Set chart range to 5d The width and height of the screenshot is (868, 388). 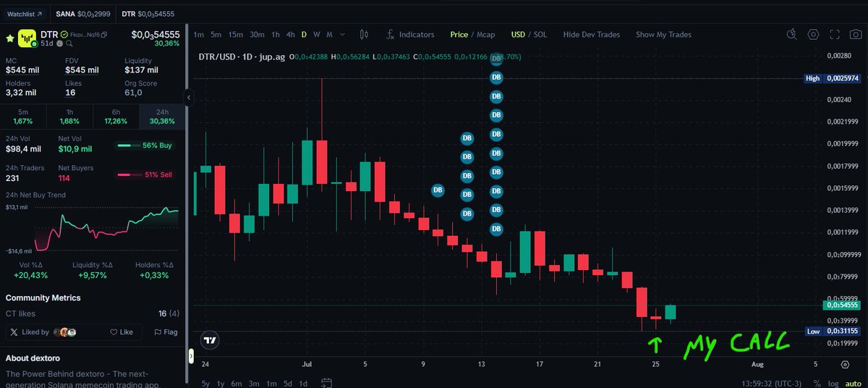(x=288, y=383)
